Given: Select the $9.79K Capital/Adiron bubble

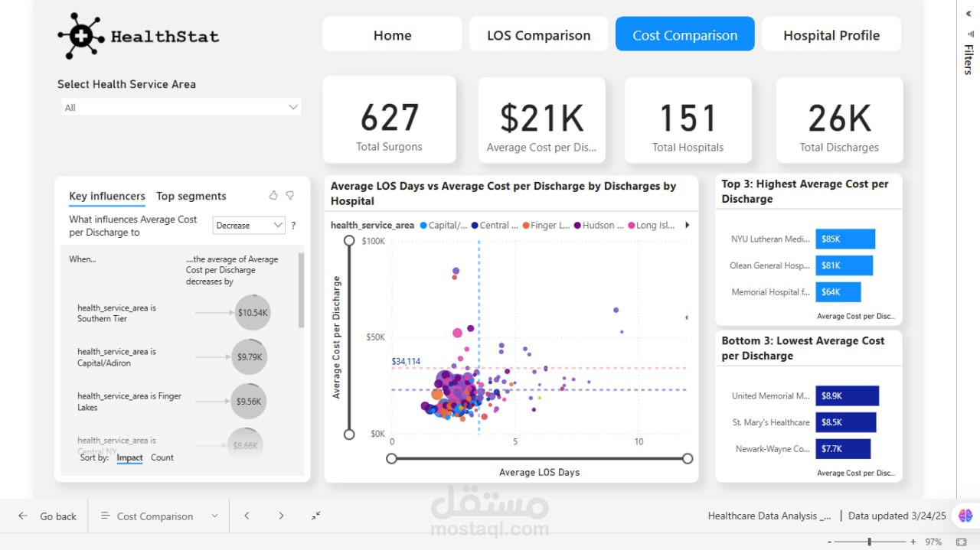Looking at the screenshot, I should 250,356.
